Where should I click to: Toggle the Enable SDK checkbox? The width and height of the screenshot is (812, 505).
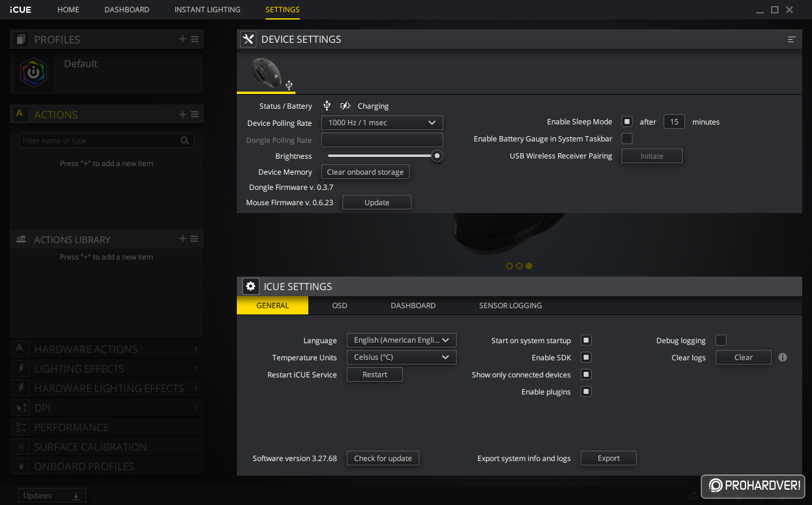click(x=586, y=357)
